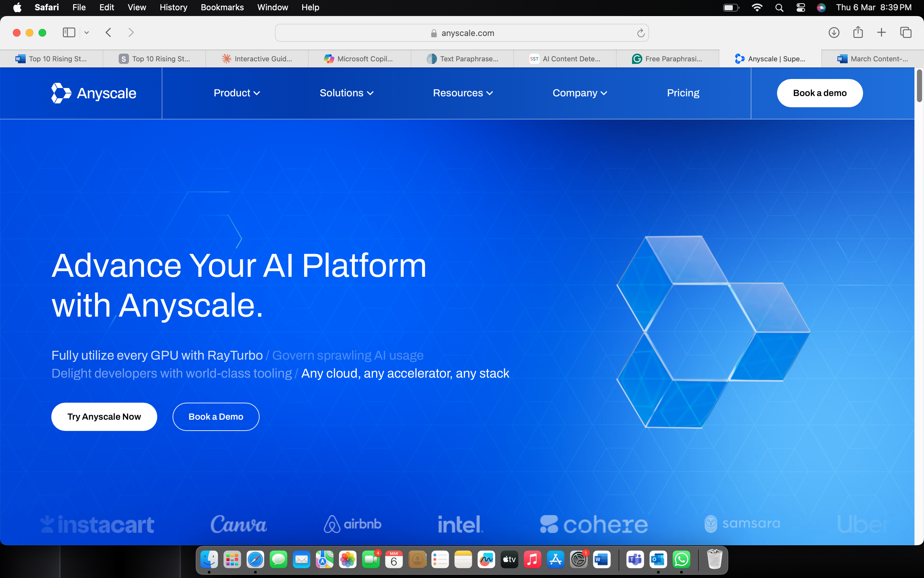This screenshot has height=578, width=924.
Task: Click the outlined Book a Demo button
Action: click(x=216, y=417)
